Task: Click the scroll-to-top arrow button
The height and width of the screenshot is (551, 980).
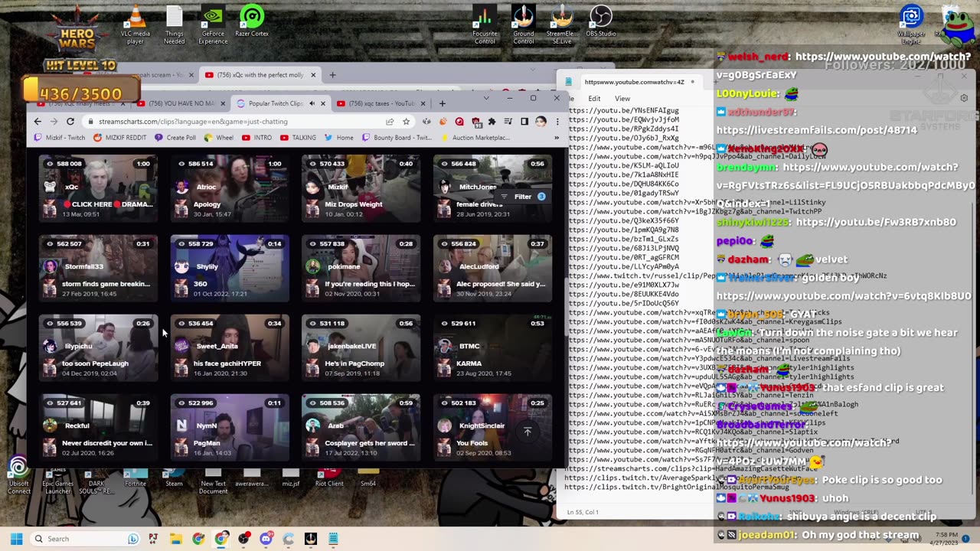Action: tap(527, 432)
